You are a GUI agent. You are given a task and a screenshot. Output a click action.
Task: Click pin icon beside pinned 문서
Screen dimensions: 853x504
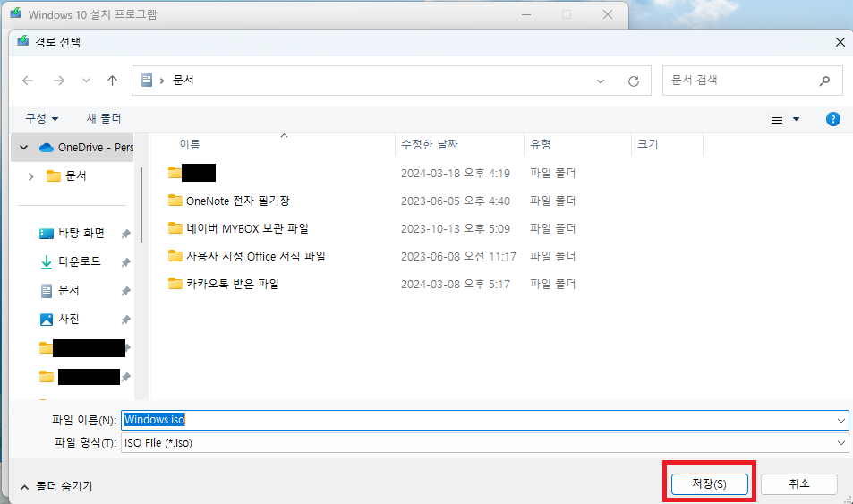125,291
